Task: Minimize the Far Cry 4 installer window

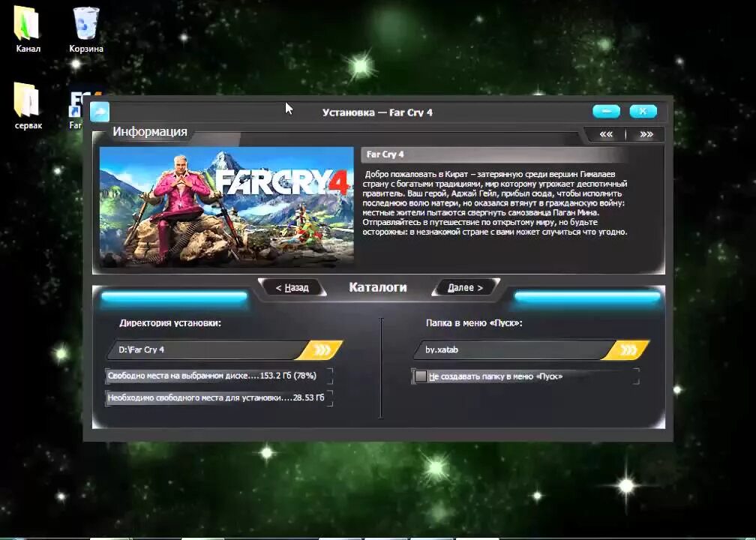Action: (x=606, y=111)
